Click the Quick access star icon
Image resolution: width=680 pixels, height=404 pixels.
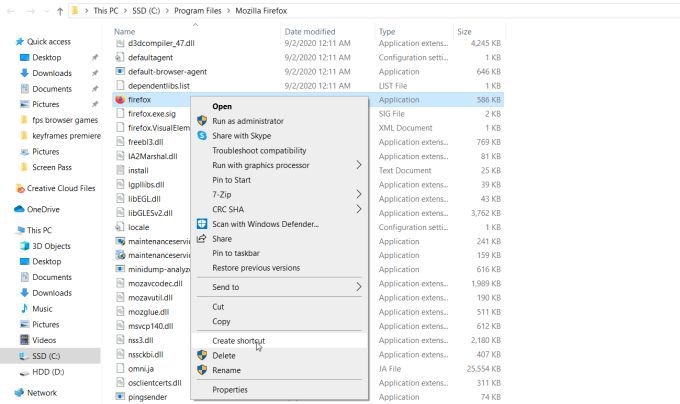pos(20,42)
